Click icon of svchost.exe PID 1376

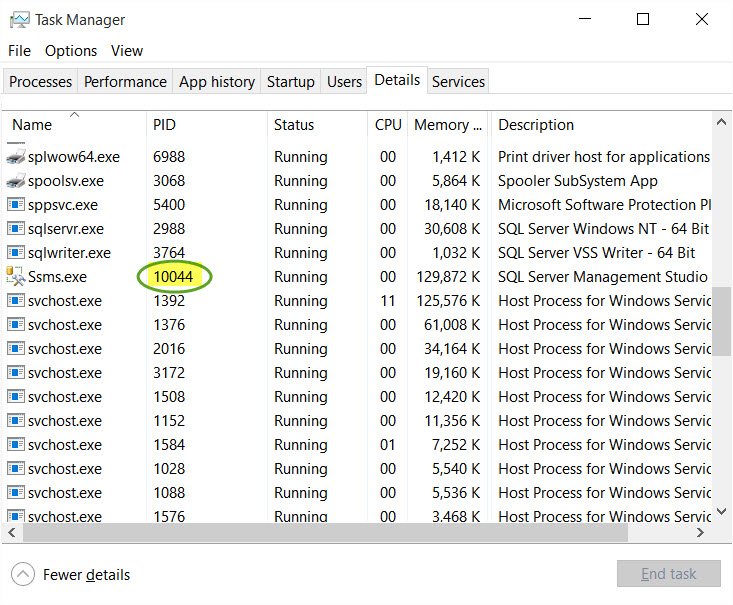pyautogui.click(x=15, y=324)
